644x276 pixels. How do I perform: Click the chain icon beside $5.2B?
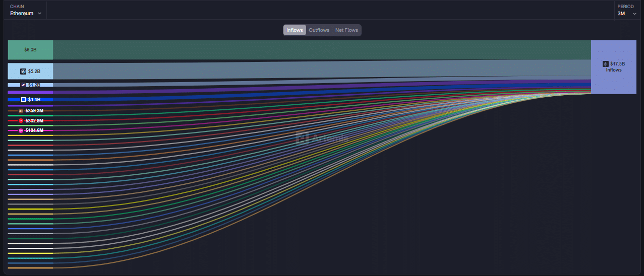(x=23, y=72)
